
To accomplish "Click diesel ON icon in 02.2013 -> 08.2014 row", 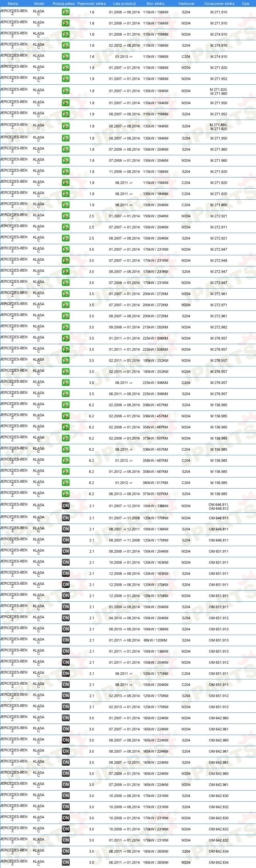I will click(x=65, y=696).
